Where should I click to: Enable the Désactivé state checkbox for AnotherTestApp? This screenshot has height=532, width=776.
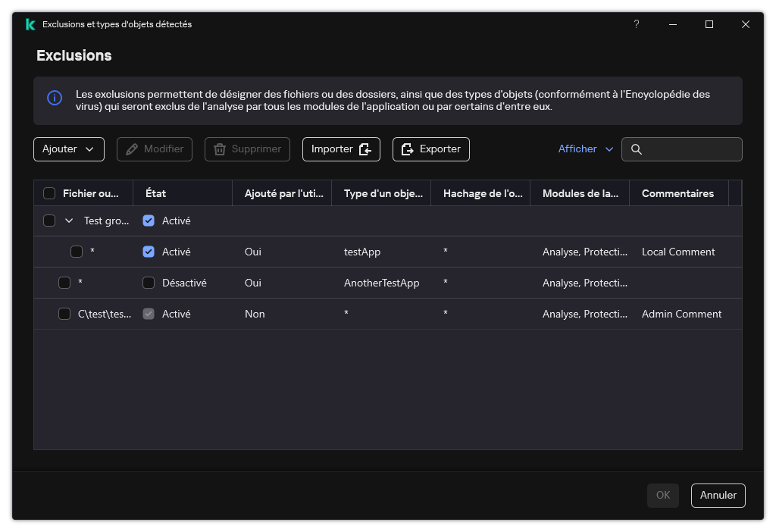coord(149,283)
